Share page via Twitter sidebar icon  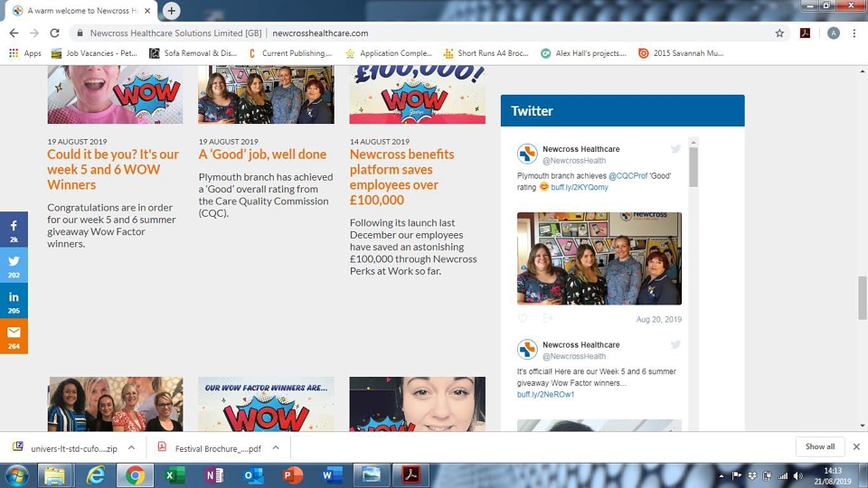[x=14, y=265]
